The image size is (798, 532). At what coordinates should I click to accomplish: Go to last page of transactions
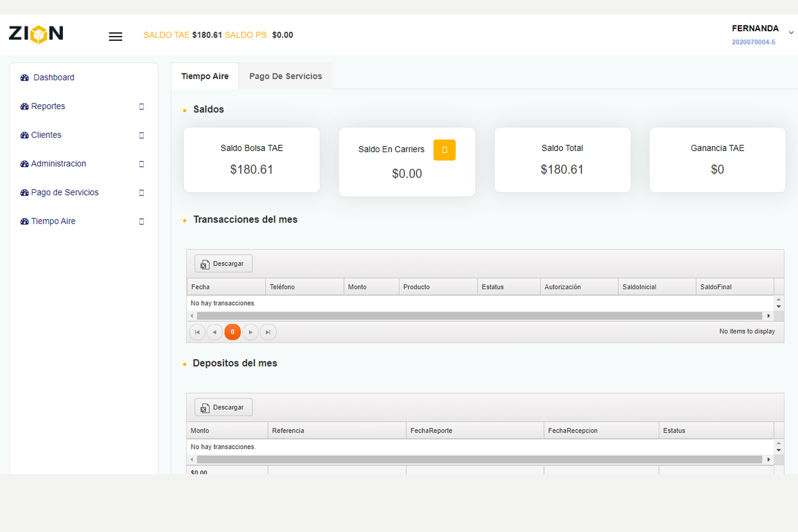click(268, 332)
